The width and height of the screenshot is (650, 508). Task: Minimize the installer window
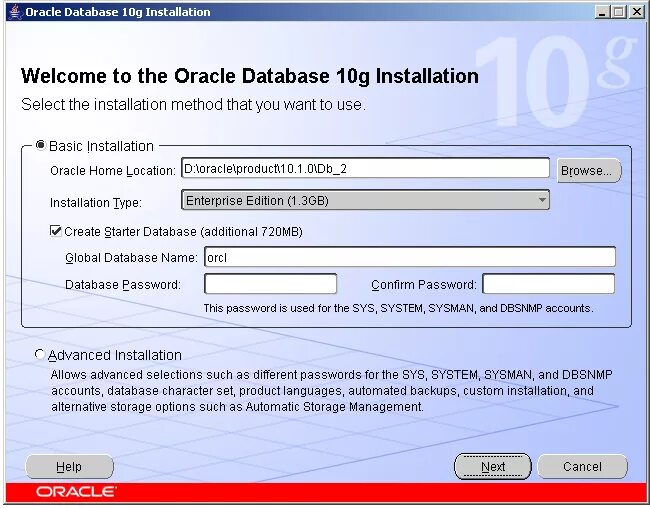601,12
